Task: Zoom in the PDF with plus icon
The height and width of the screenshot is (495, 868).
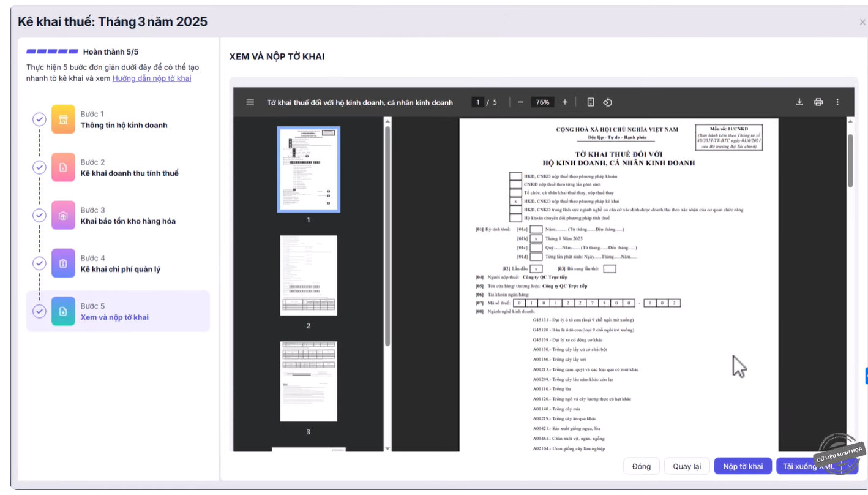Action: [565, 102]
